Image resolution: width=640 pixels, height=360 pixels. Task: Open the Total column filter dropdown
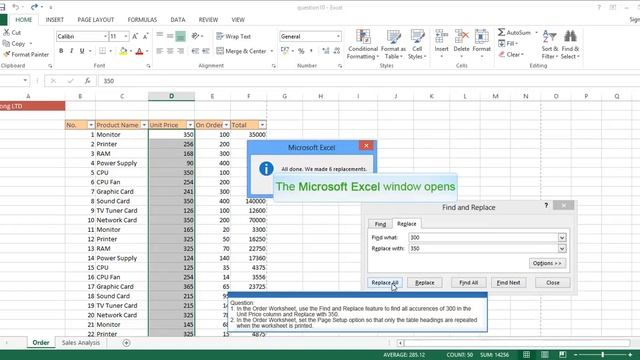[262, 125]
